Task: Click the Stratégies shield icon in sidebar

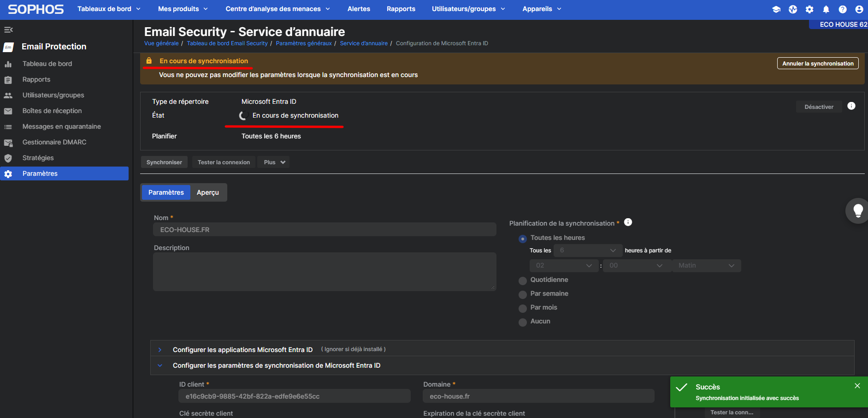Action: [x=8, y=158]
